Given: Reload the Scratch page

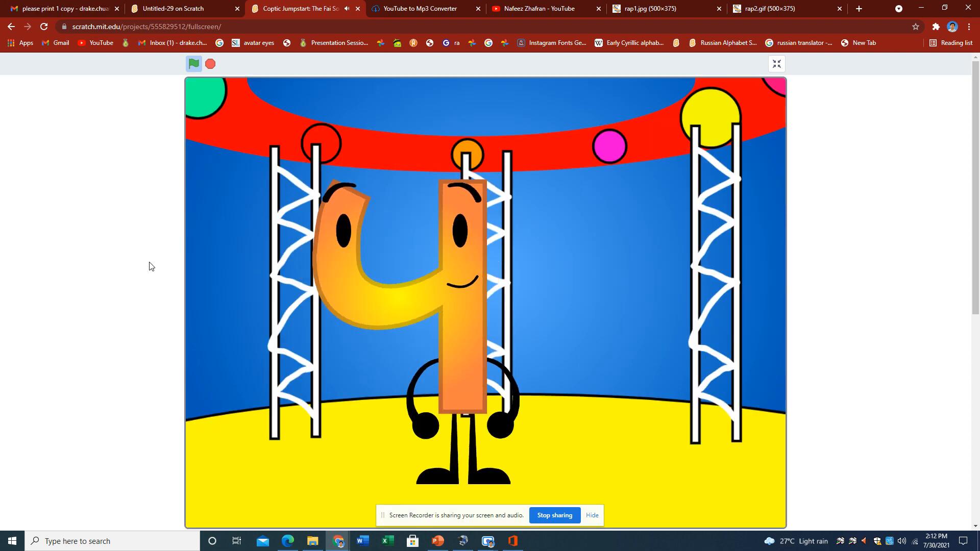Looking at the screenshot, I should coord(44,27).
